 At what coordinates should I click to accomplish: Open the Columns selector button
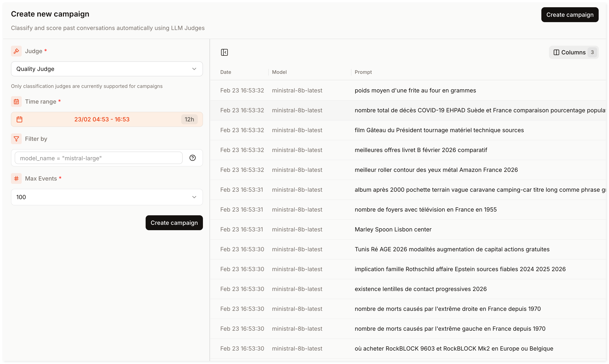573,53
